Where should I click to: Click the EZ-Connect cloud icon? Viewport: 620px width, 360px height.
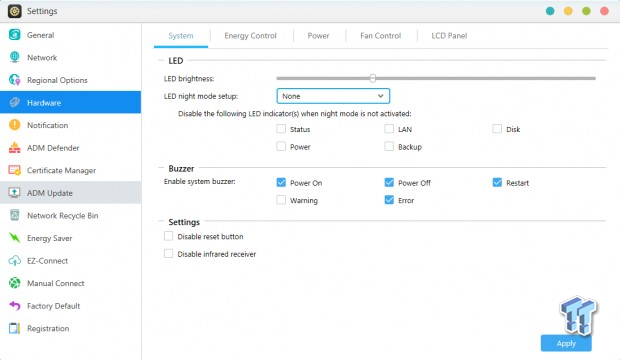(15, 260)
